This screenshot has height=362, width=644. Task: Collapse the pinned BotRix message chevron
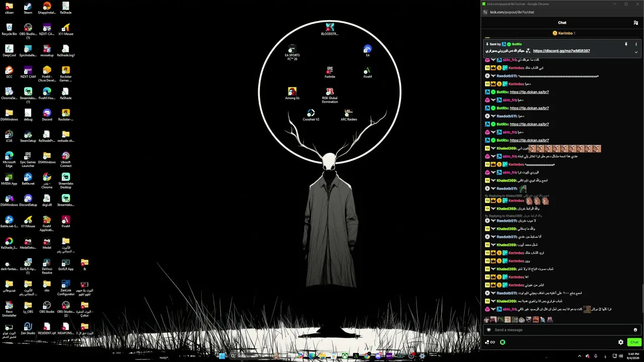tap(636, 52)
